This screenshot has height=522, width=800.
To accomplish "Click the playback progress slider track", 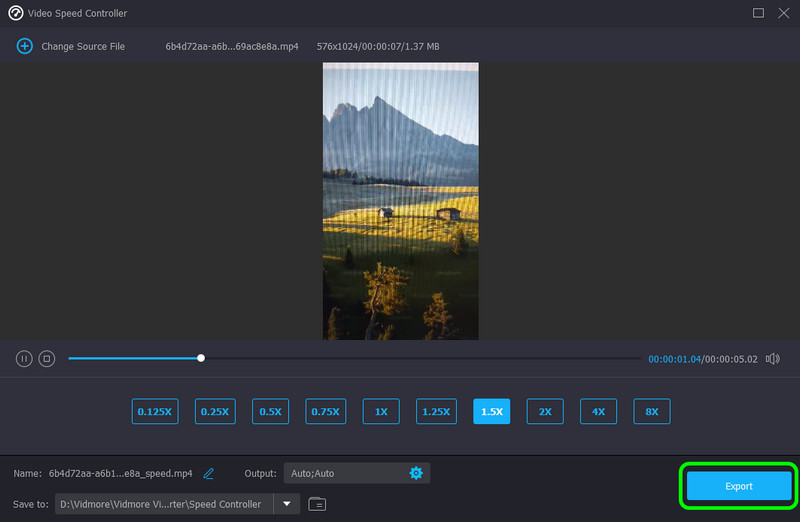I will pos(420,358).
